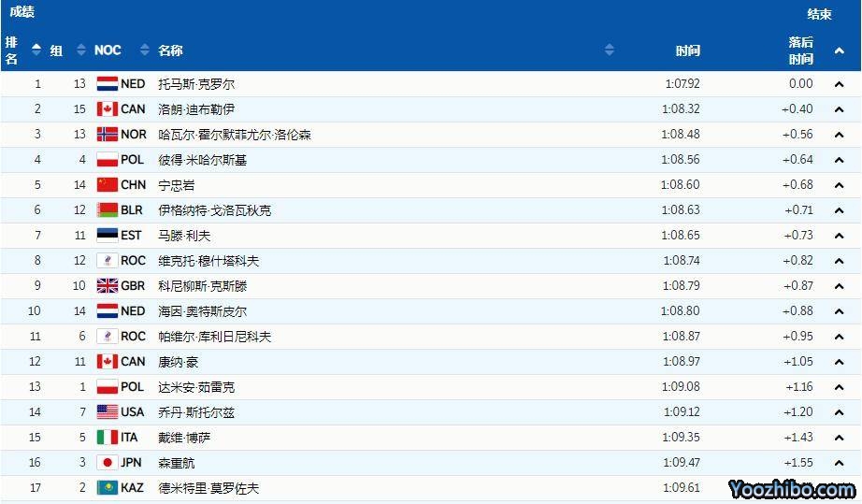Click the USA flag beside USA
862x504 pixels.
click(107, 412)
